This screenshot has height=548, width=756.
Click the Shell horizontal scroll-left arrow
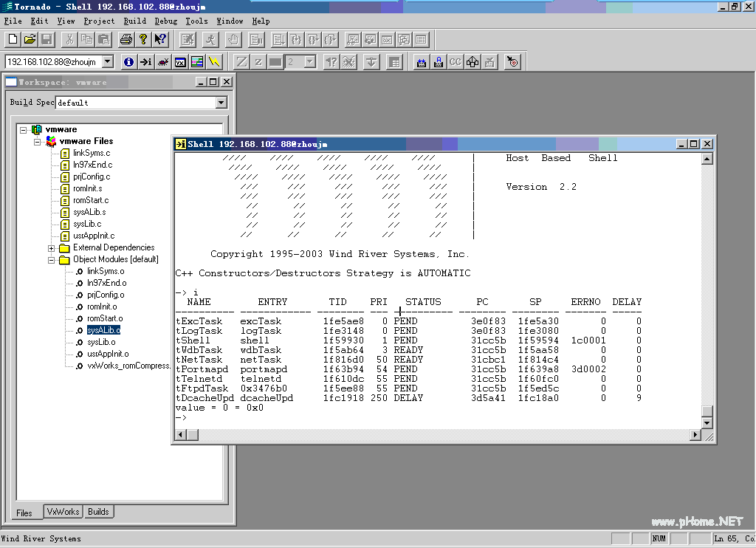pyautogui.click(x=181, y=435)
